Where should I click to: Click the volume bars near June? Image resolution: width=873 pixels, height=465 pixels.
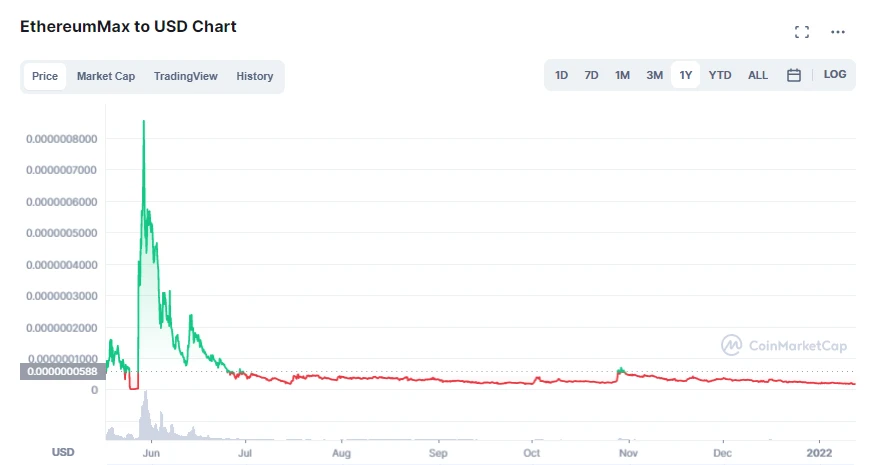coord(146,418)
